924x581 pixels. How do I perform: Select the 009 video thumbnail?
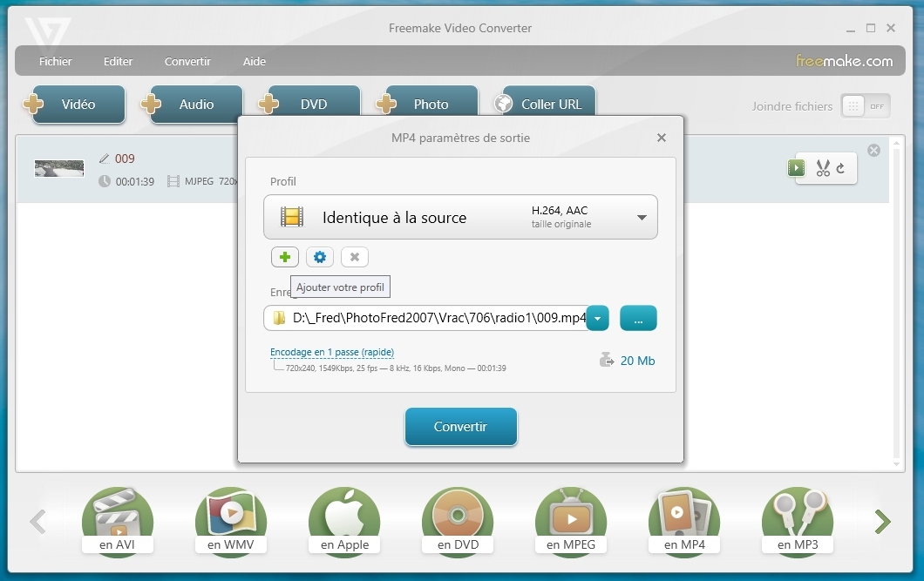[59, 168]
